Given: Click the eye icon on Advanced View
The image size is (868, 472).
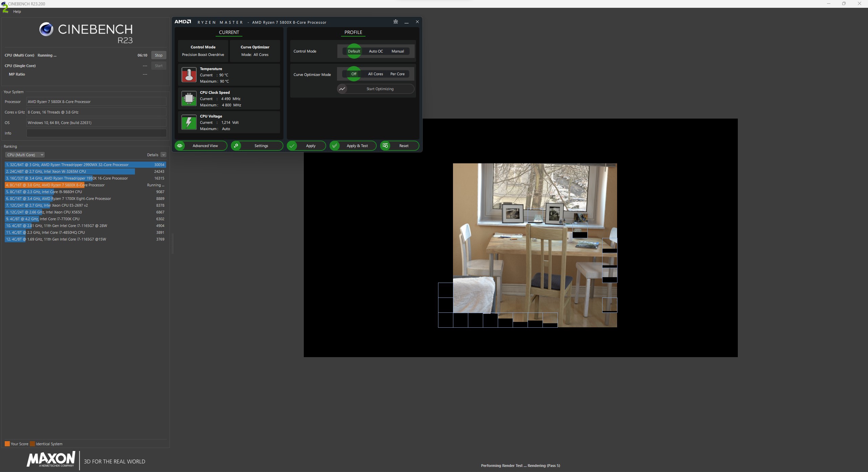Looking at the screenshot, I should click(180, 146).
